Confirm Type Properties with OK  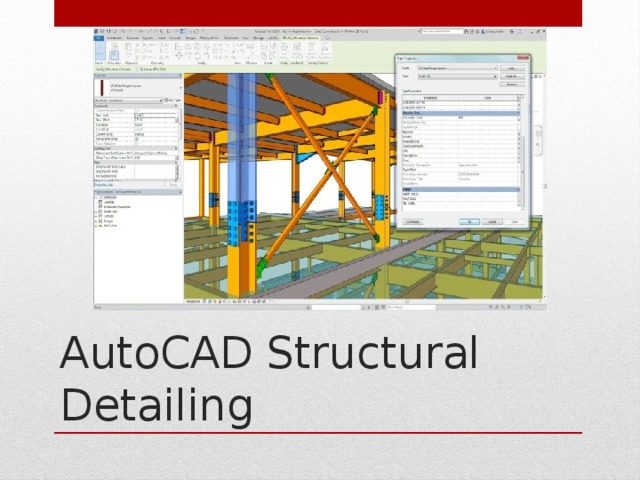(x=469, y=222)
